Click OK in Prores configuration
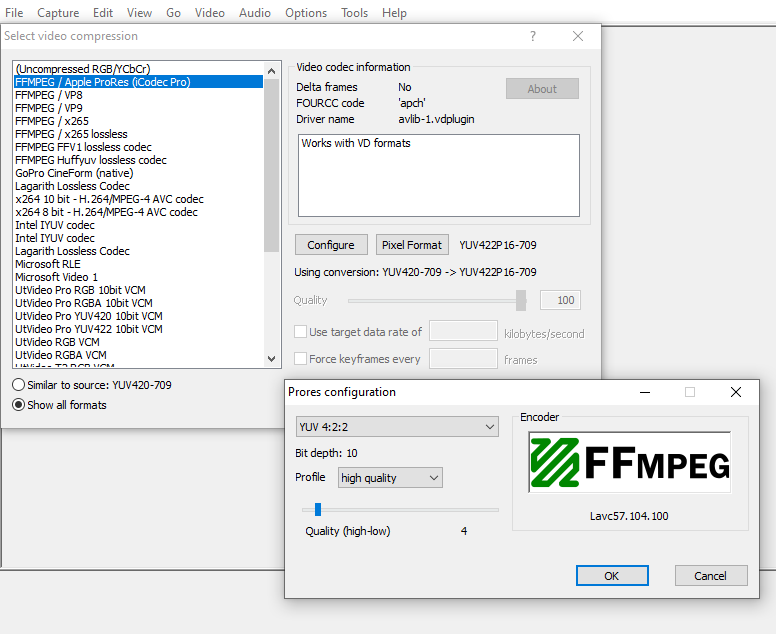This screenshot has height=634, width=776. click(x=612, y=576)
